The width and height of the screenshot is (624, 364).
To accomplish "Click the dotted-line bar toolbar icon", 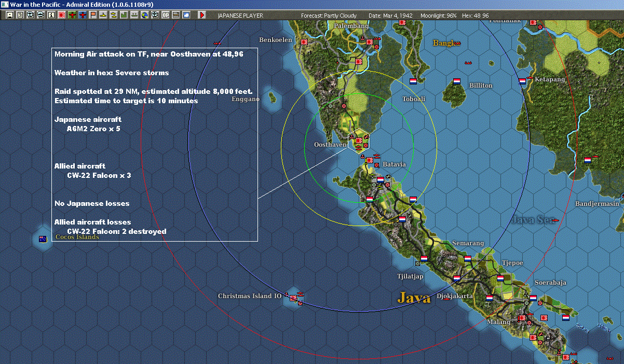I will [175, 15].
